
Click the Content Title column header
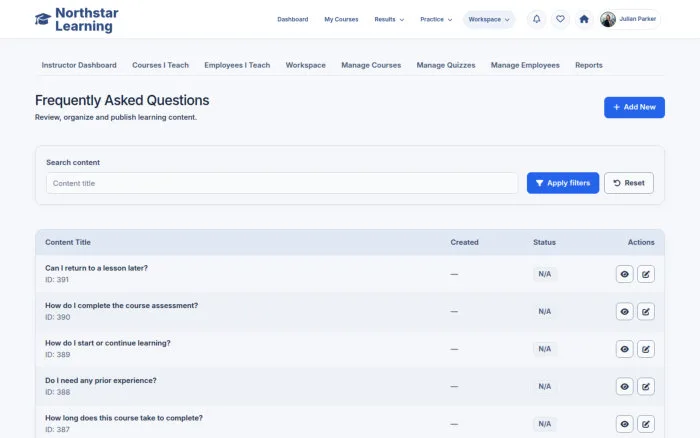(68, 242)
